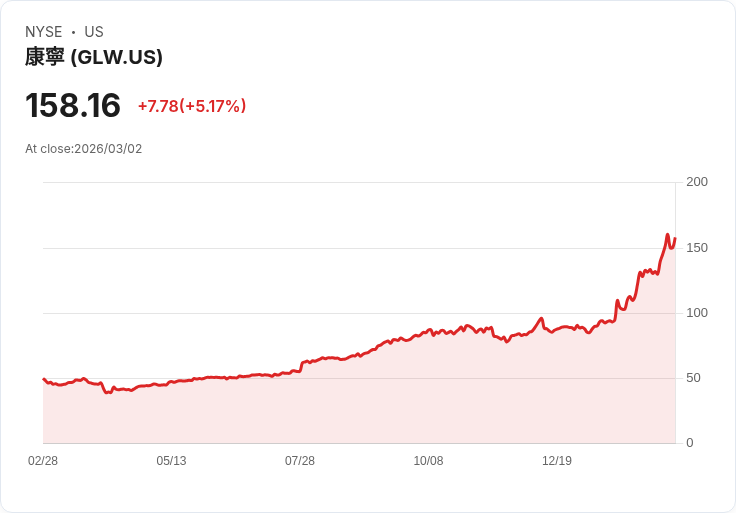
Task: Click the +7.78(+5.17%) price change
Action: 192,106
